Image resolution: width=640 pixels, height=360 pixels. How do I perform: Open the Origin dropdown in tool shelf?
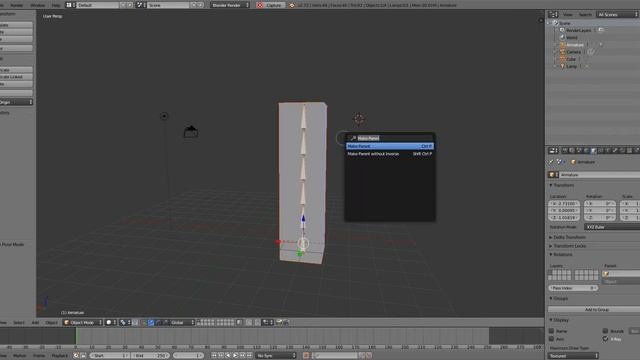pos(16,102)
